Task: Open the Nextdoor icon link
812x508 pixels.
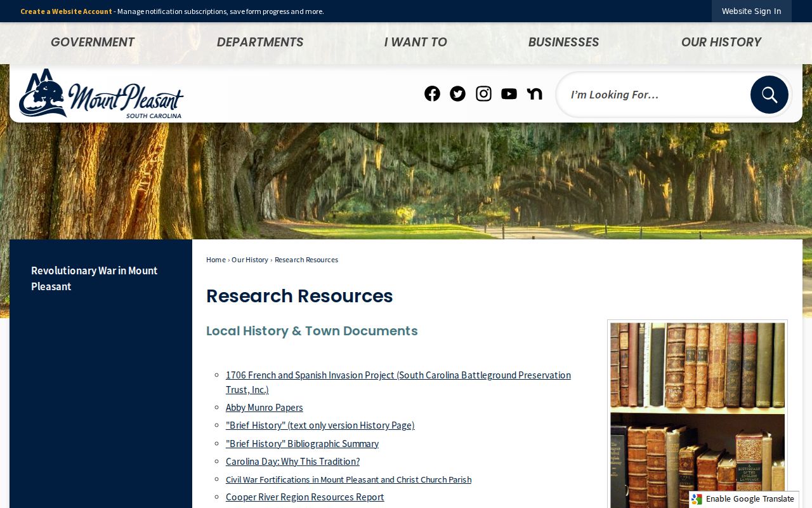Action: (x=534, y=94)
